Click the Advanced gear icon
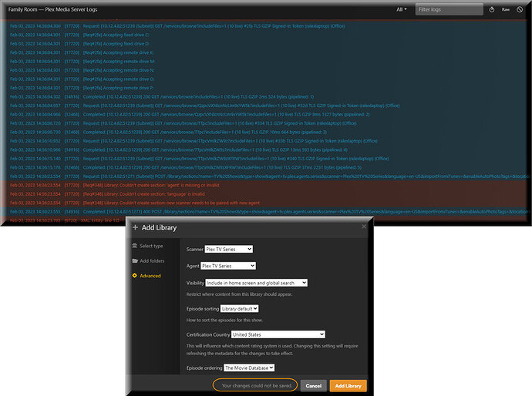532x396 pixels. pyautogui.click(x=135, y=276)
